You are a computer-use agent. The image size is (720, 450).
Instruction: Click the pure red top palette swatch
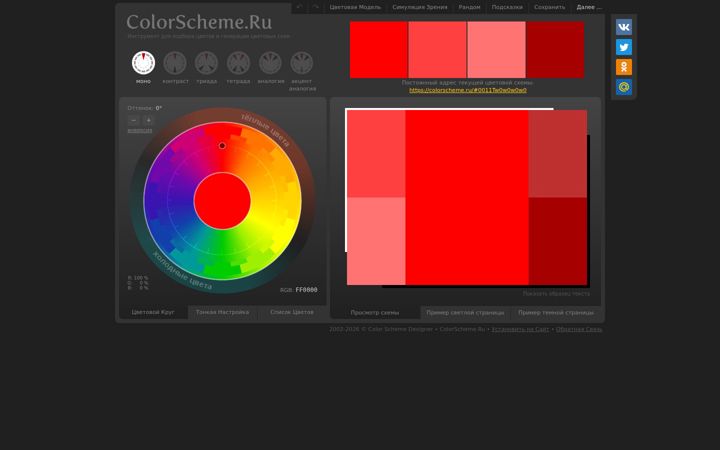coord(379,50)
